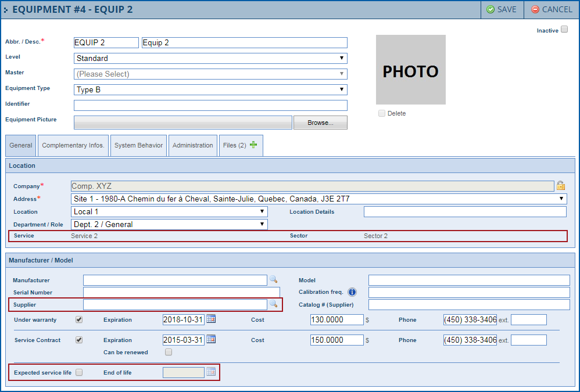Click the Serial Number input field
Image resolution: width=580 pixels, height=392 pixels.
pos(181,292)
